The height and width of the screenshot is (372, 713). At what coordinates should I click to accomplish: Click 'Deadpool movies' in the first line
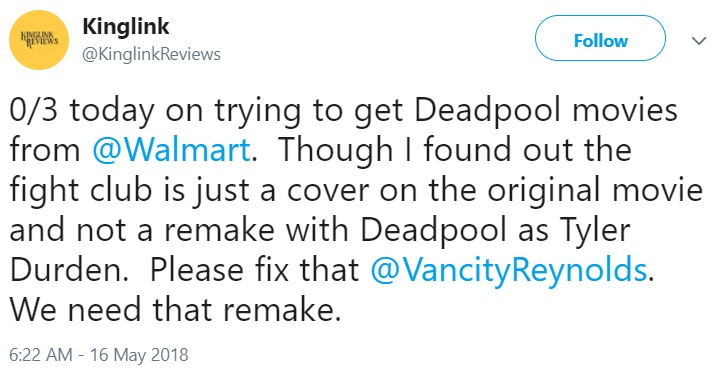coord(546,111)
